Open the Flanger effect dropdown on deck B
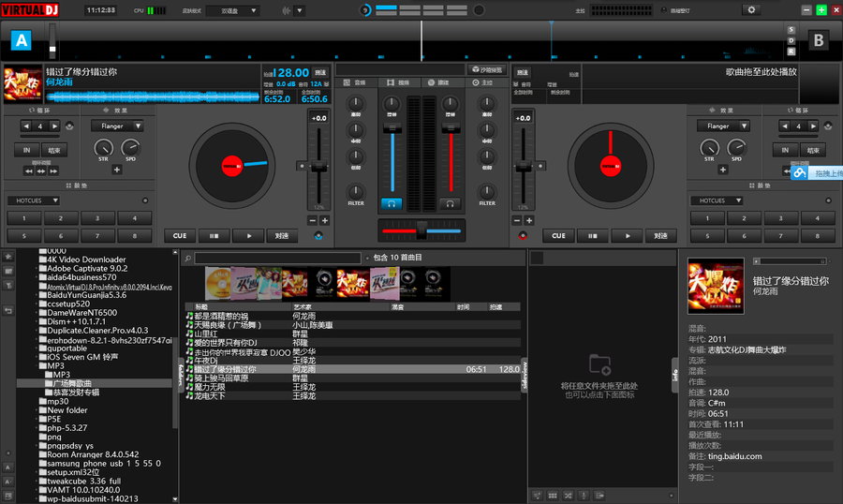 (723, 126)
